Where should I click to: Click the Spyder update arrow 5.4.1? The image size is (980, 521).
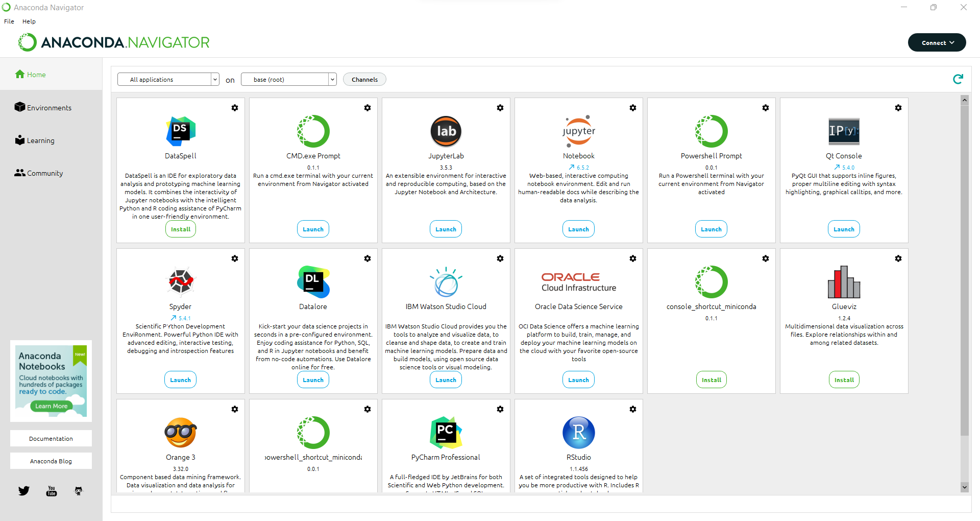click(x=181, y=318)
